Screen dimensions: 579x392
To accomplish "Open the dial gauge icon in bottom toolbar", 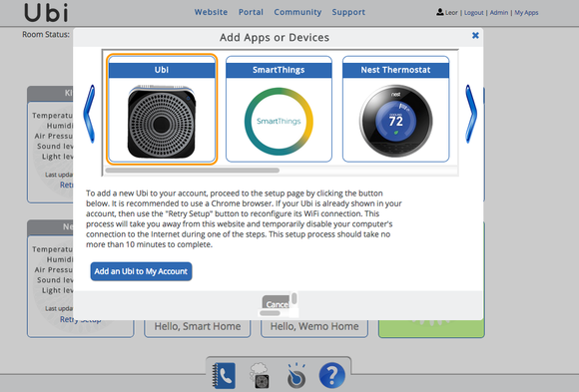I will click(x=296, y=376).
